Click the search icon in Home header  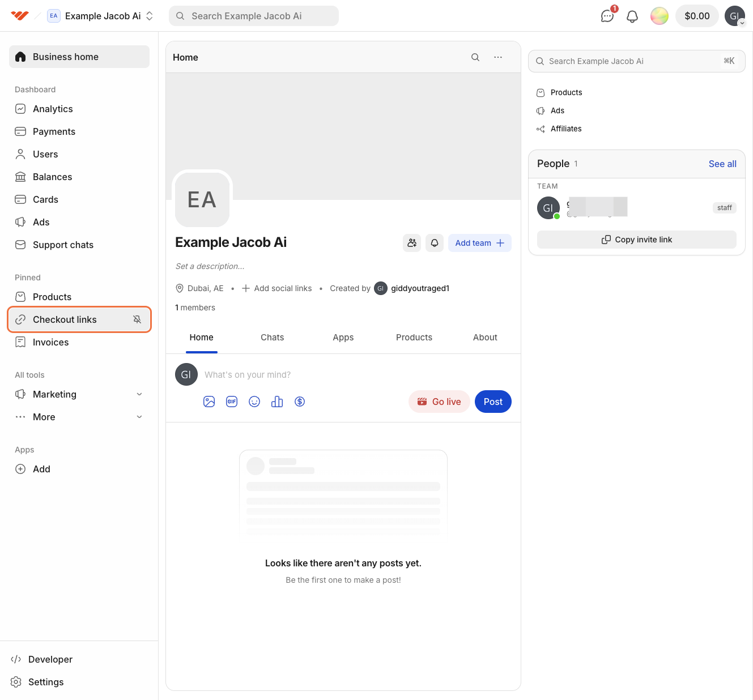pyautogui.click(x=475, y=57)
